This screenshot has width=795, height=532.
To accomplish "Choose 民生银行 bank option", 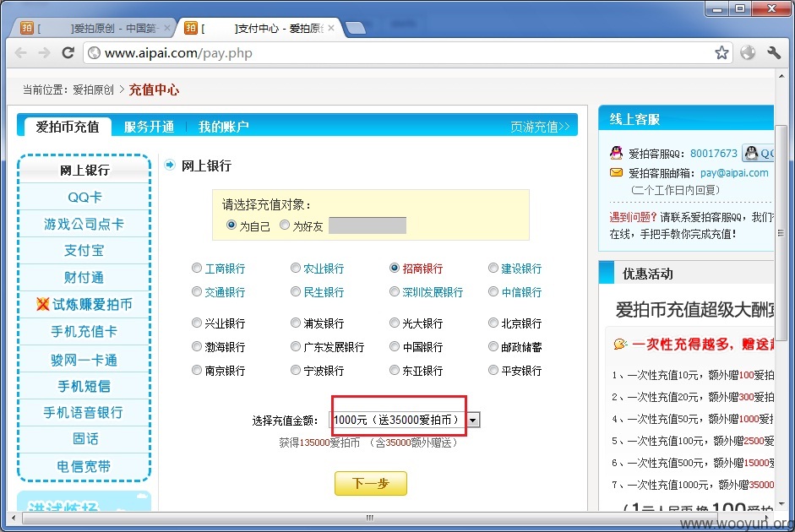I will tap(296, 291).
